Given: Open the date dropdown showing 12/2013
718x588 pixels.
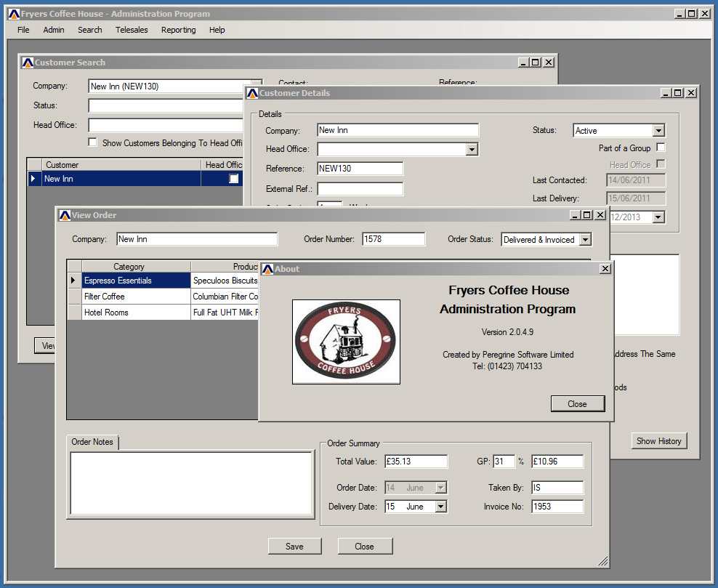Looking at the screenshot, I should pos(658,217).
